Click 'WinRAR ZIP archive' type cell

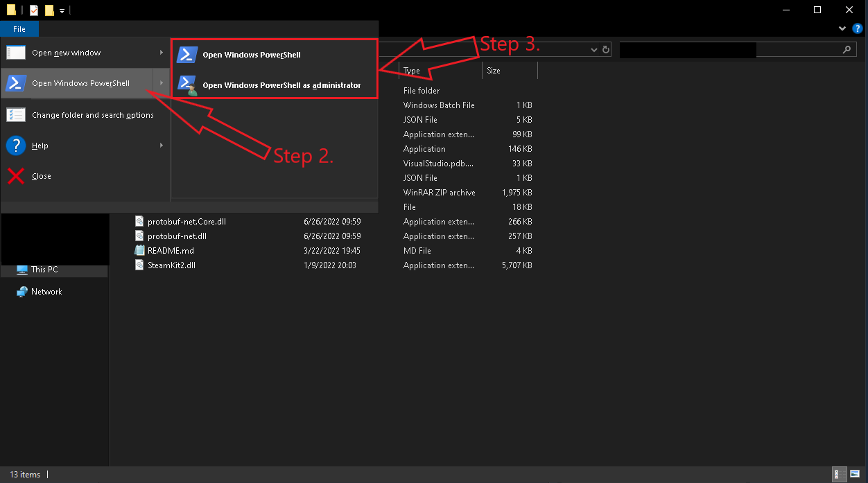coord(440,193)
